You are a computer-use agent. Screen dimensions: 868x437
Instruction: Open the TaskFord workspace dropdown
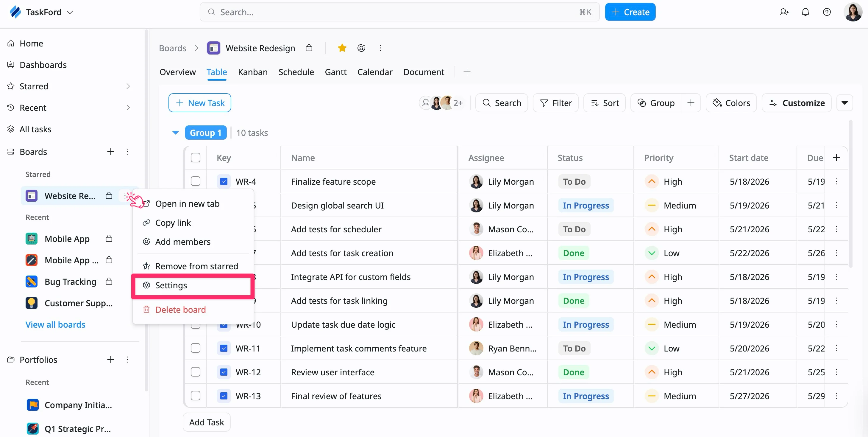70,12
